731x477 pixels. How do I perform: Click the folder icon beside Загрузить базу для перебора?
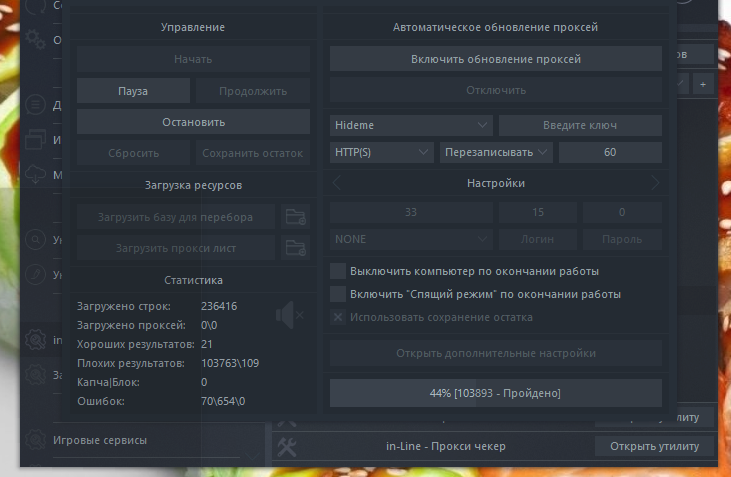click(294, 216)
